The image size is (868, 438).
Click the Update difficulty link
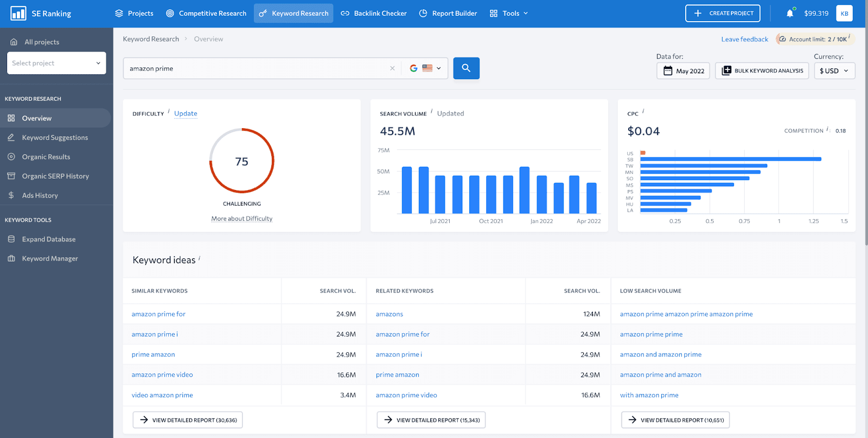point(186,113)
